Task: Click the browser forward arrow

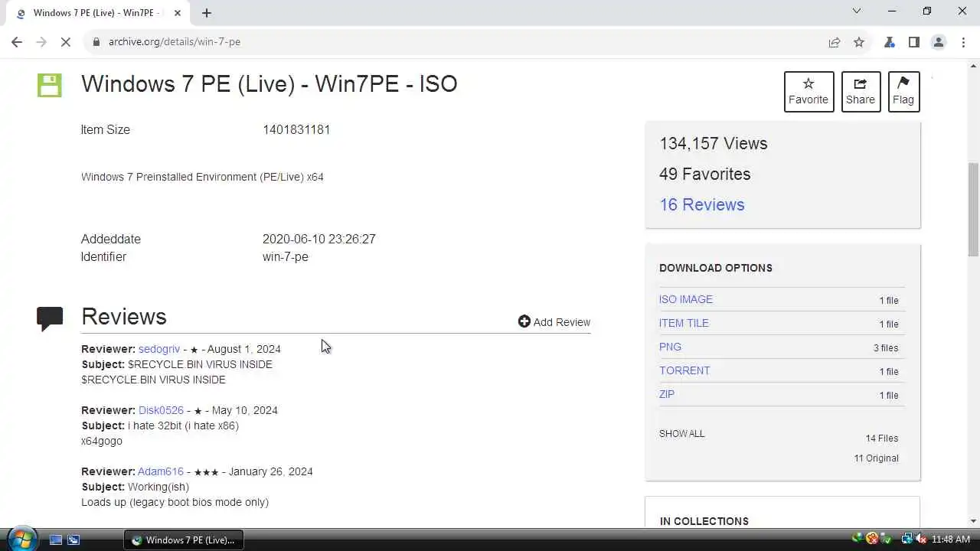Action: [41, 42]
